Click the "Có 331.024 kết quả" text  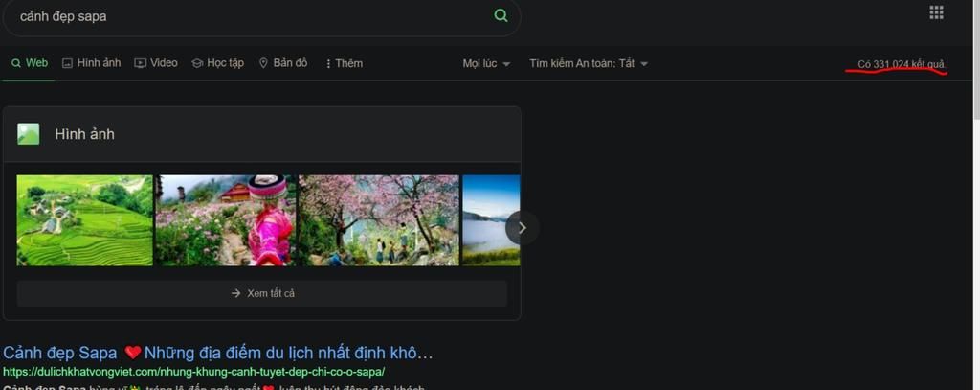902,64
